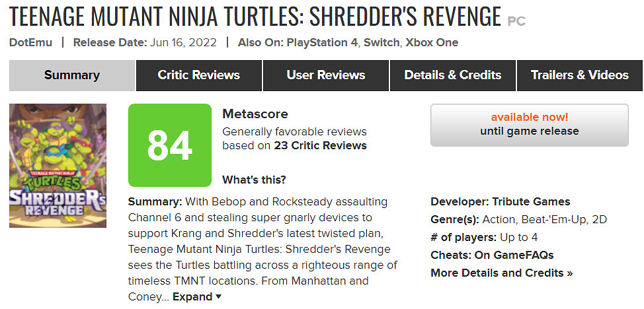Click the "What's this?" Metascore help link

click(x=254, y=180)
